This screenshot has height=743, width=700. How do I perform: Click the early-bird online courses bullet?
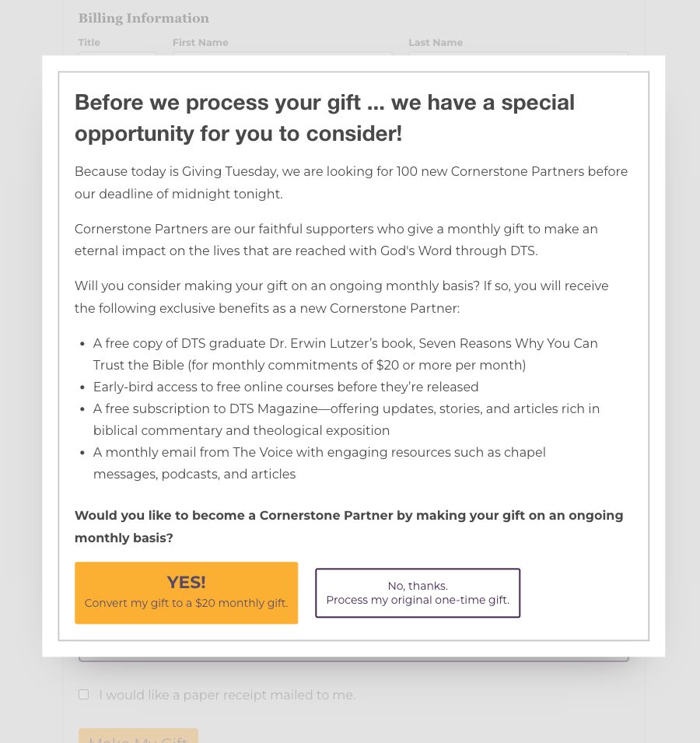click(x=285, y=387)
